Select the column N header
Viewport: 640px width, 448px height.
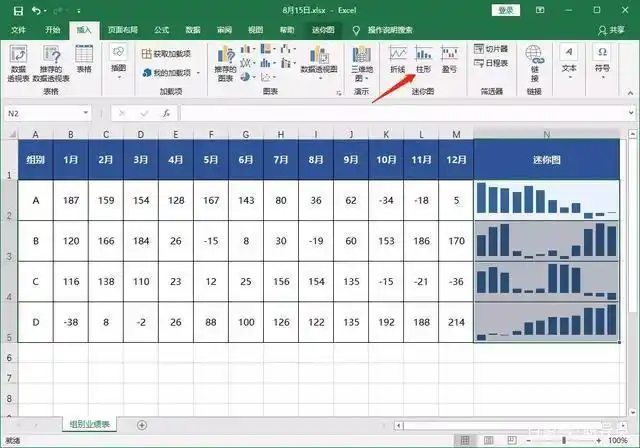(x=547, y=134)
